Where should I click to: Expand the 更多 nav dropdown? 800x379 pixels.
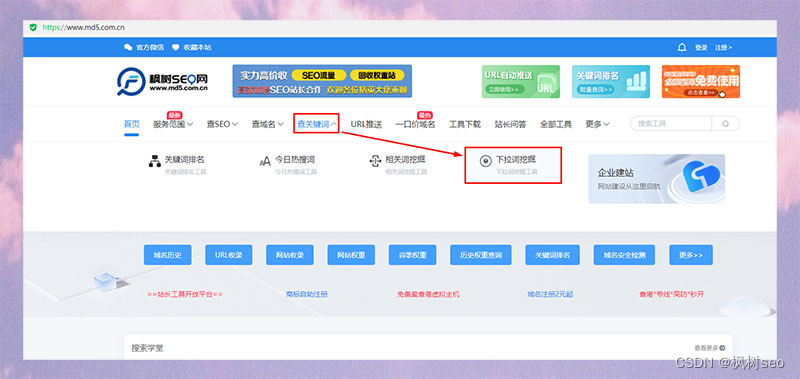pyautogui.click(x=597, y=124)
